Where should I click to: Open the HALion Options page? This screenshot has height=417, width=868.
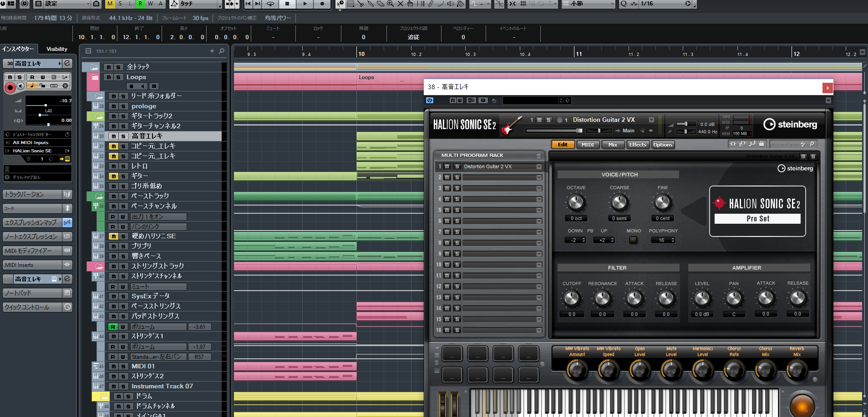(x=663, y=145)
